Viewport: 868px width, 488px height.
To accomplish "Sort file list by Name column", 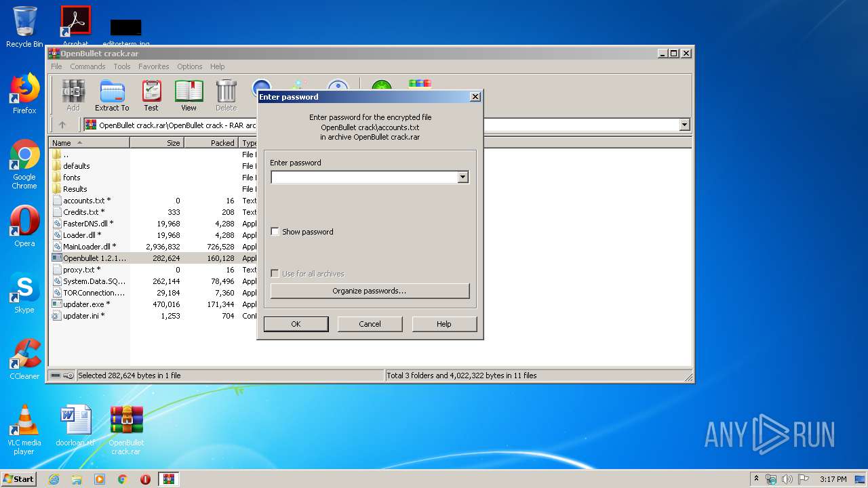I will [90, 143].
